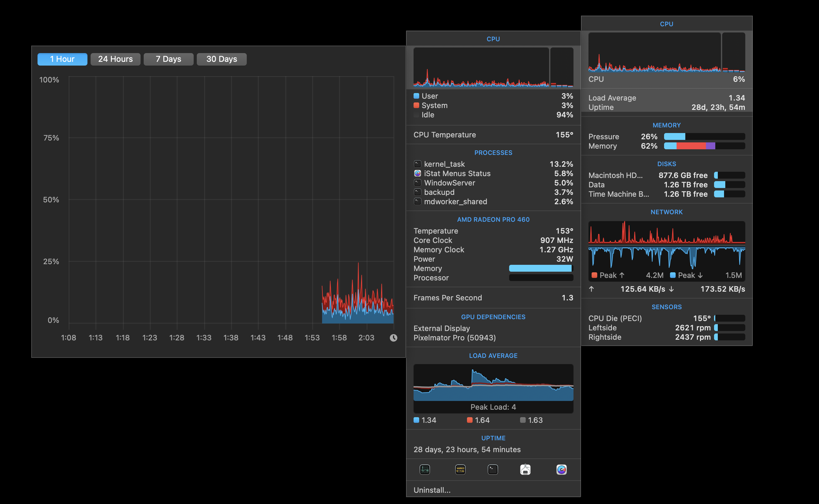819x504 pixels.
Task: Click the upload arrow beside 125.64 KB/s
Action: click(x=591, y=289)
